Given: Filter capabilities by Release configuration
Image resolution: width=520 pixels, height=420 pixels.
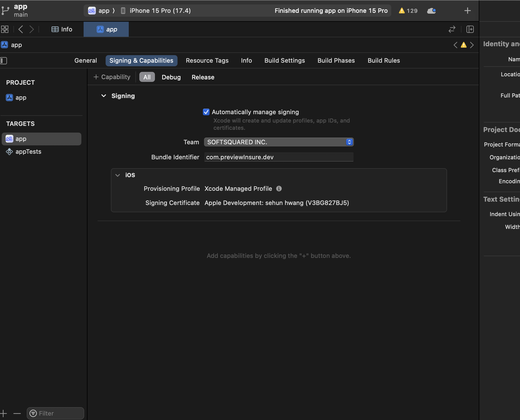Looking at the screenshot, I should 203,77.
